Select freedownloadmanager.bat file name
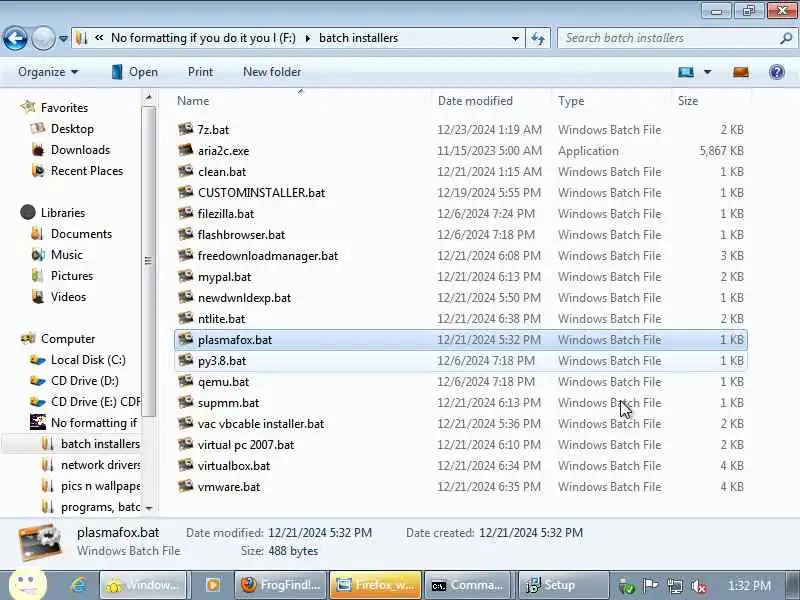800x600 pixels. [x=268, y=256]
